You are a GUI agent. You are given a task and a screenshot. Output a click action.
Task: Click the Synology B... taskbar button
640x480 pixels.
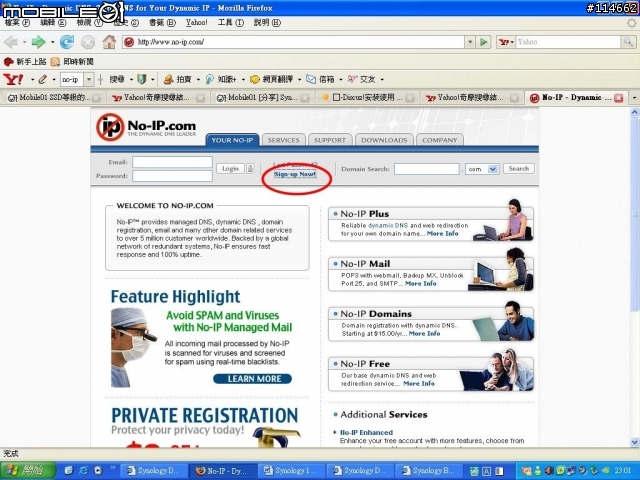(429, 471)
